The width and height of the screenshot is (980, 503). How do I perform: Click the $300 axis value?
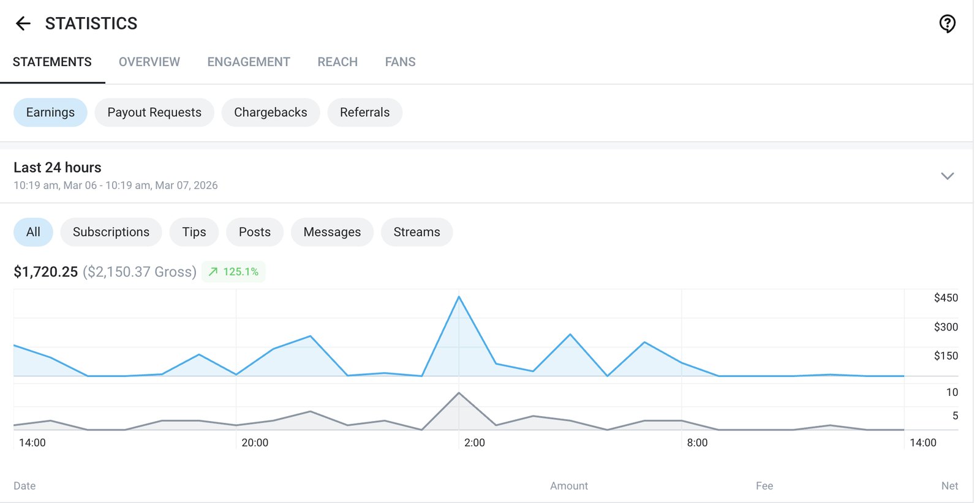(x=946, y=327)
